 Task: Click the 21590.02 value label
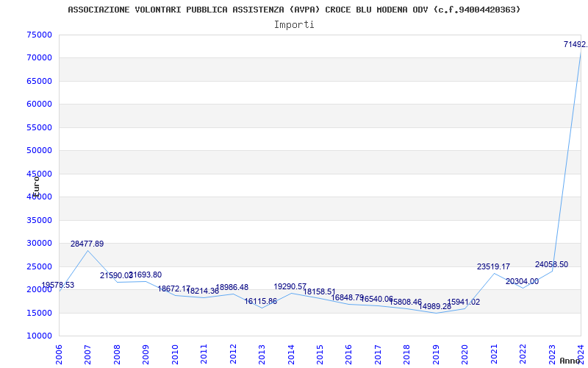tap(116, 275)
